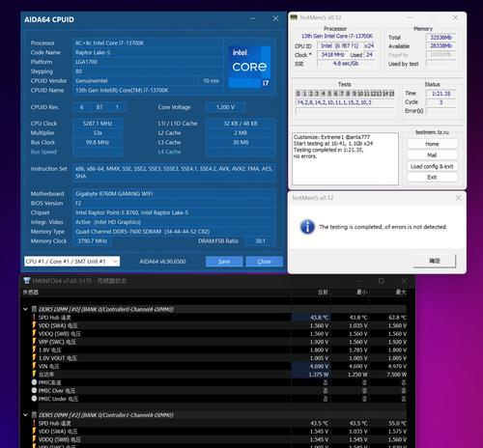Click the status icon of the PMIC高温 row
This screenshot has width=483, height=448.
[34, 382]
